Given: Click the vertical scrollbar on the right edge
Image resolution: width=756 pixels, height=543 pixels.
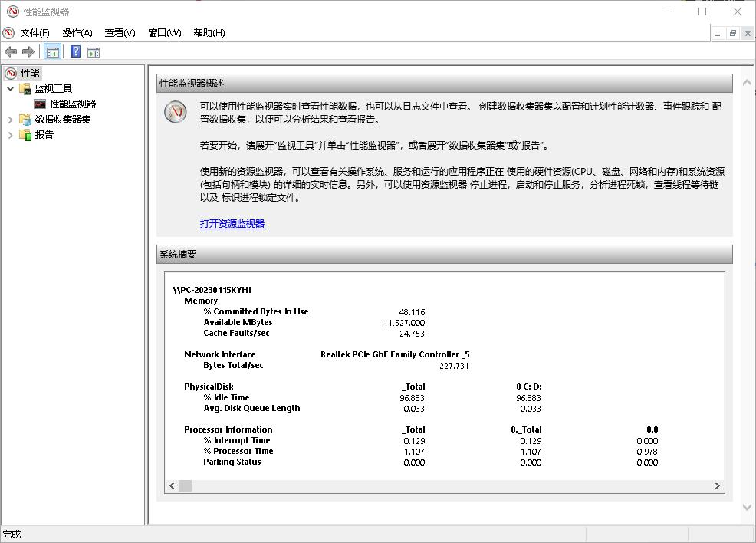Looking at the screenshot, I should coord(746,307).
